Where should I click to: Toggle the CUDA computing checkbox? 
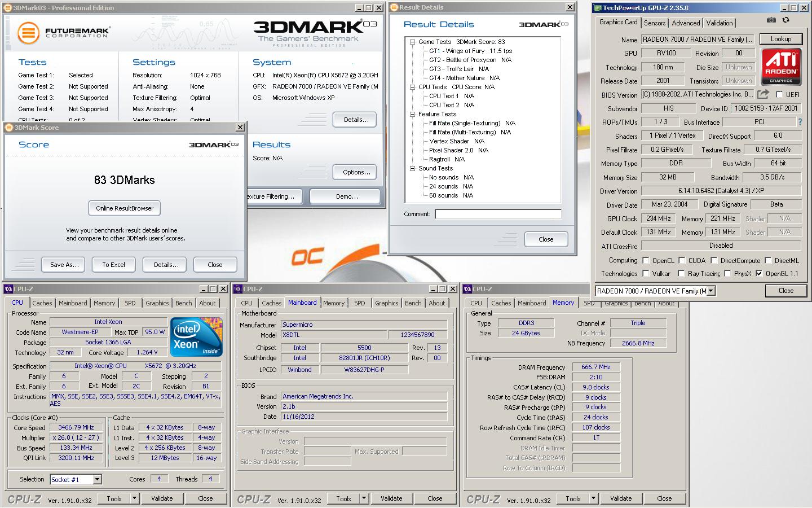(x=682, y=260)
